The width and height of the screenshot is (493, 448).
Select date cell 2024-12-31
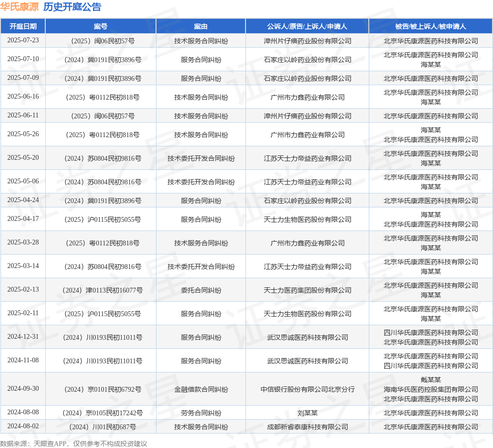23,336
